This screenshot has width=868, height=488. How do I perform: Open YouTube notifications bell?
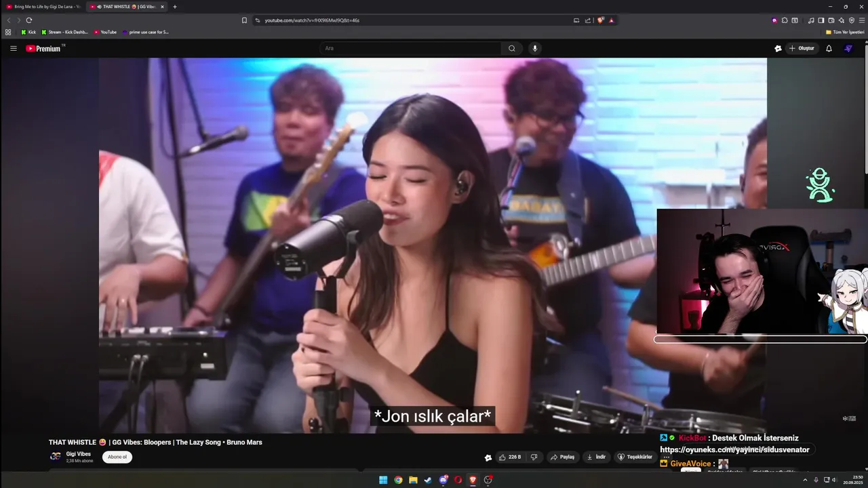[x=829, y=48]
